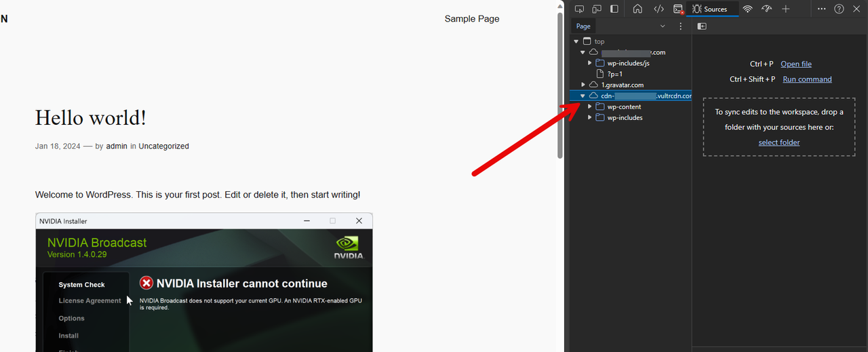Viewport: 868px width, 352px height.
Task: Open the navigator three-dot options menu
Action: (681, 26)
